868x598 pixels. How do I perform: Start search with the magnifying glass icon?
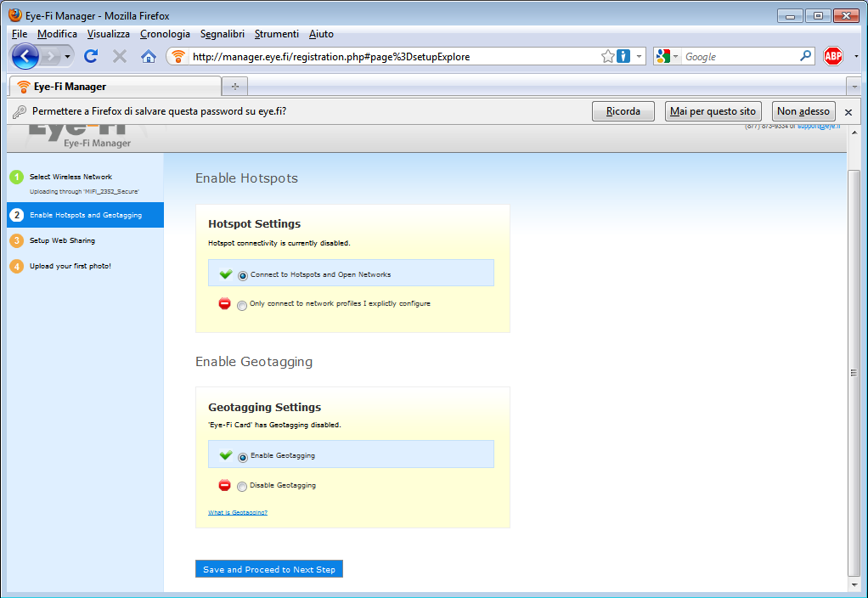point(805,56)
